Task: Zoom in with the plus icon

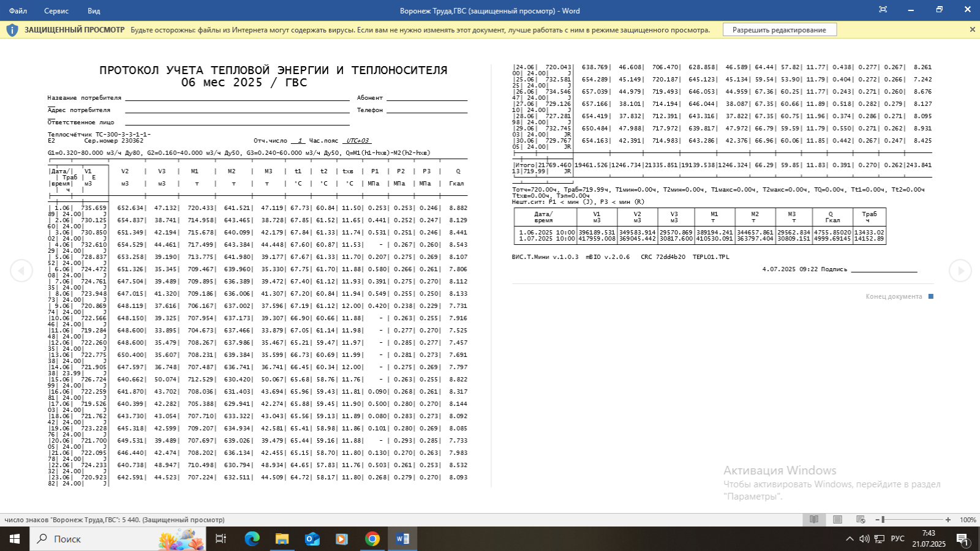Action: point(948,520)
